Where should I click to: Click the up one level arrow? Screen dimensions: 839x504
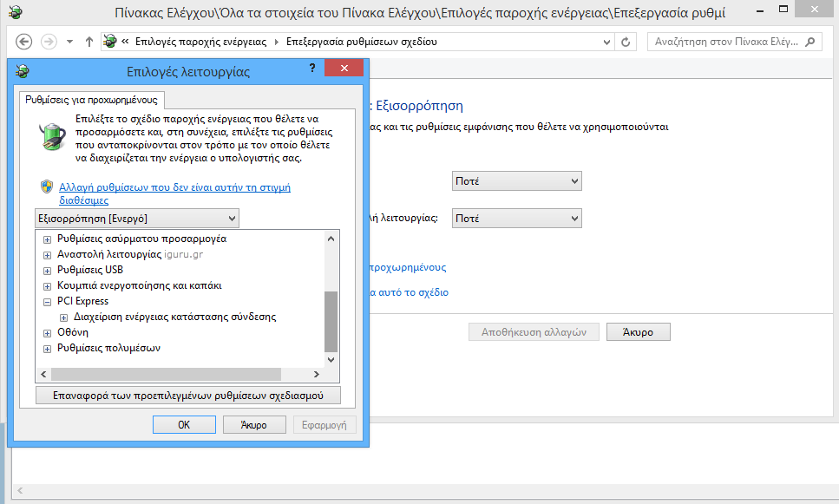pyautogui.click(x=89, y=42)
